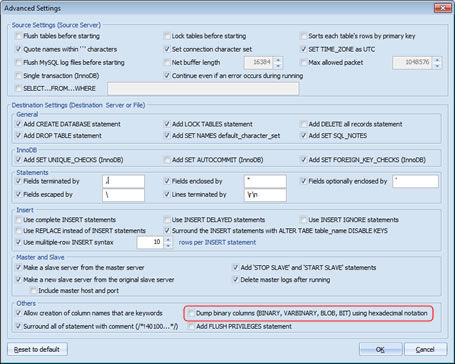Toggle Fields escaped by checkbox
Screen dimensions: 455x364
click(x=19, y=195)
